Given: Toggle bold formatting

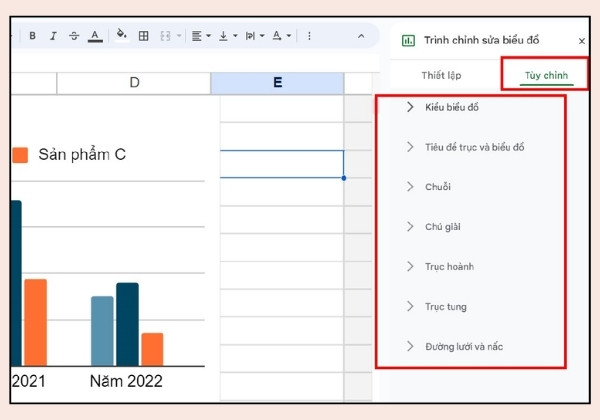Looking at the screenshot, I should coord(33,36).
